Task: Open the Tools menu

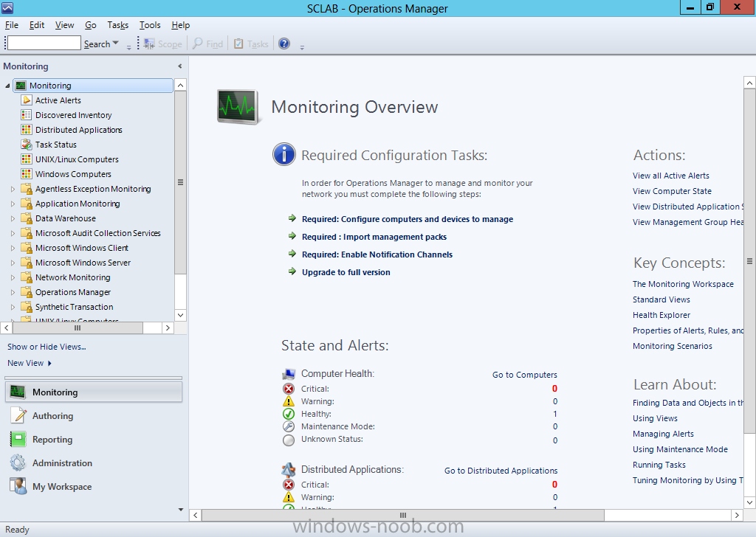Action: pos(150,25)
